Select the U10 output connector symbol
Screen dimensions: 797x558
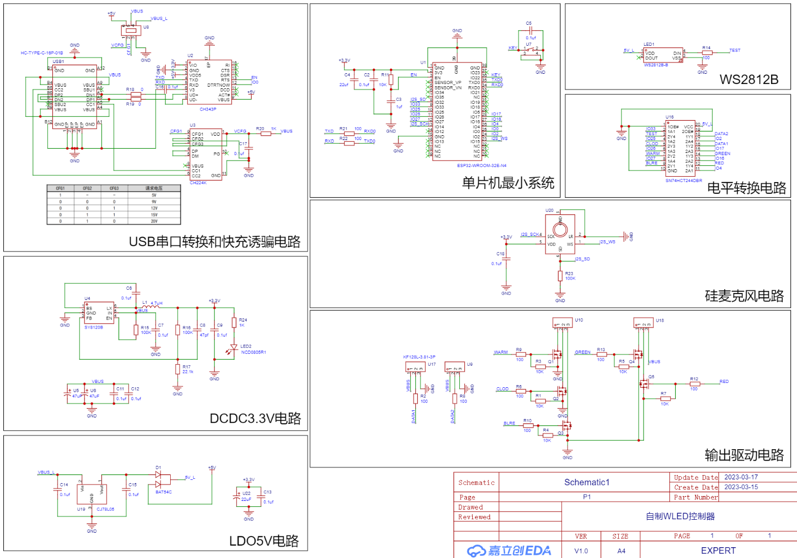click(x=563, y=323)
